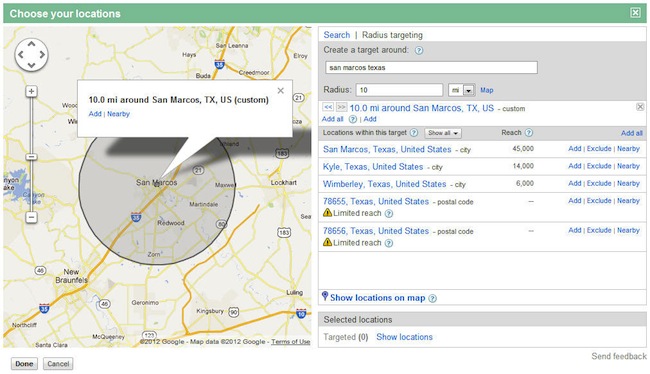Viewport: 650px width, 374px height.
Task: Click Send feedback link
Action: (x=618, y=356)
